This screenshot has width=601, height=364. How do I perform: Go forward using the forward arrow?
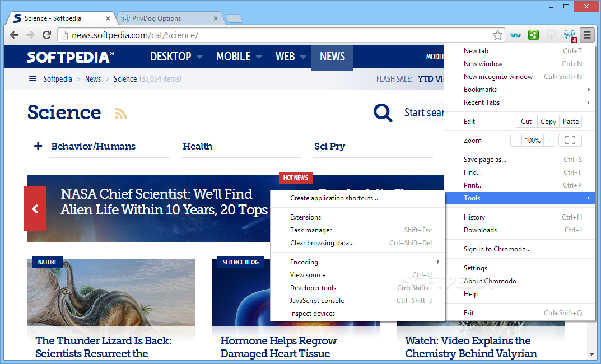click(30, 35)
